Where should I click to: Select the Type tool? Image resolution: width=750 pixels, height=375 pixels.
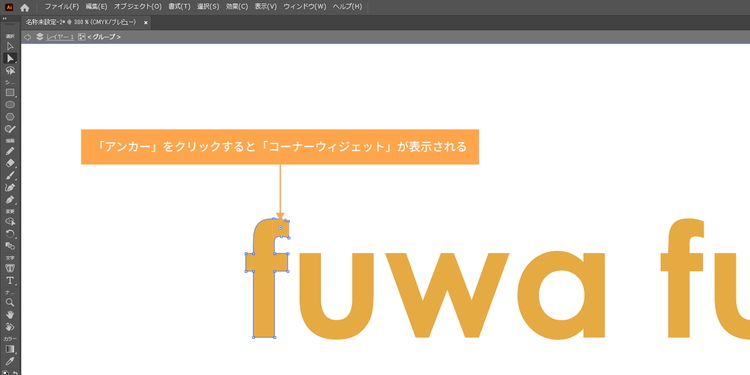click(x=10, y=280)
